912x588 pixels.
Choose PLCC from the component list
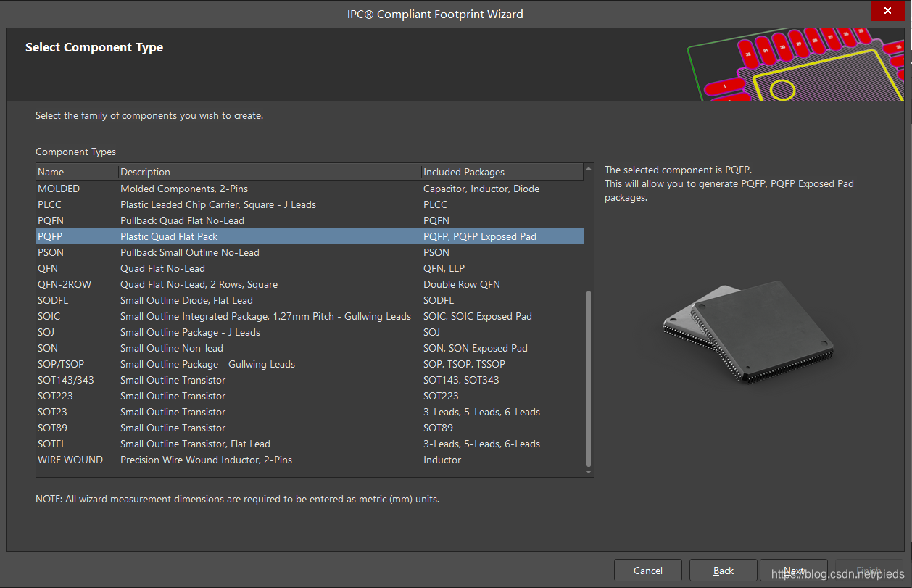(x=50, y=204)
